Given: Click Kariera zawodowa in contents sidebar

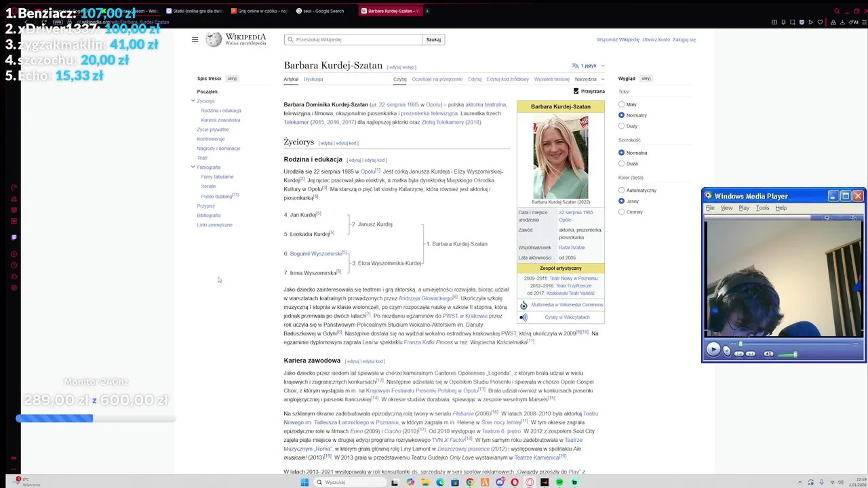Looking at the screenshot, I should pyautogui.click(x=220, y=120).
